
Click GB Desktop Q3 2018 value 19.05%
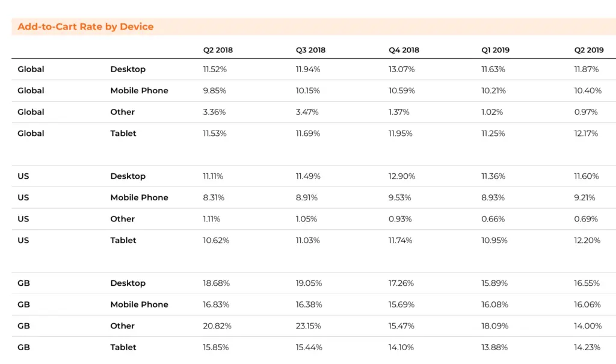pos(309,283)
